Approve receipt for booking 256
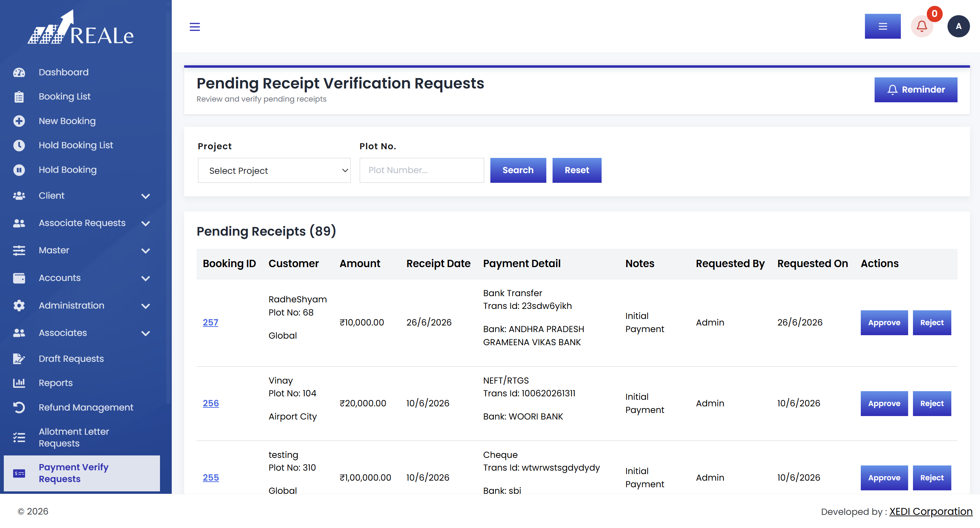 tap(884, 404)
